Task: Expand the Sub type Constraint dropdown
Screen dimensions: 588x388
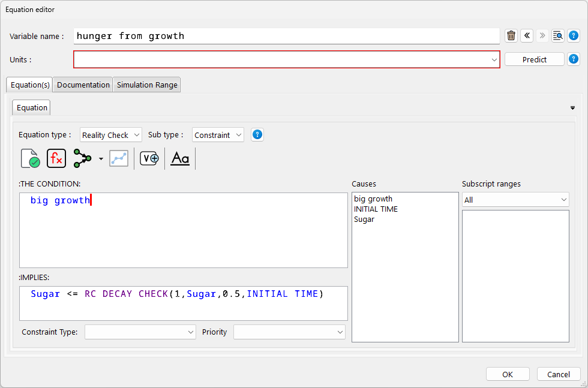Action: [x=218, y=135]
